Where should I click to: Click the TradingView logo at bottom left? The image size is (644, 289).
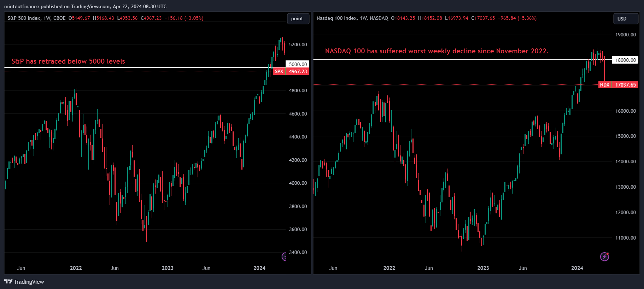(24, 282)
